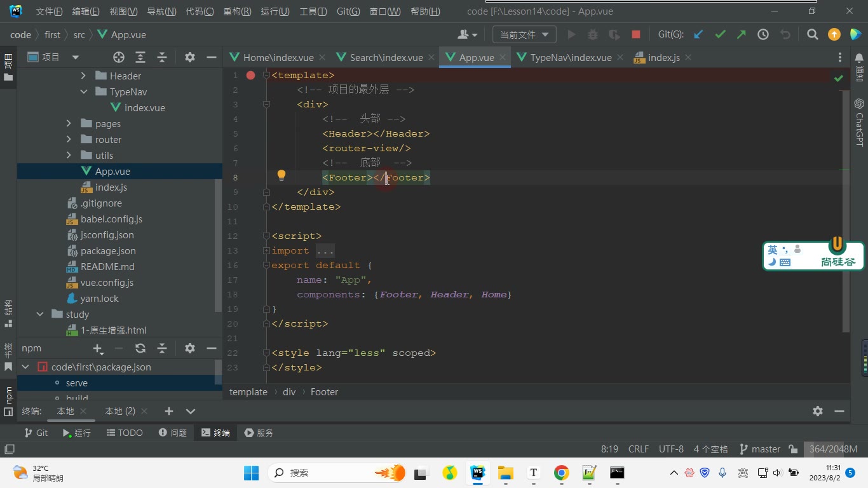The height and width of the screenshot is (488, 868).
Task: Click the search everywhere magnifier icon
Action: (x=812, y=34)
